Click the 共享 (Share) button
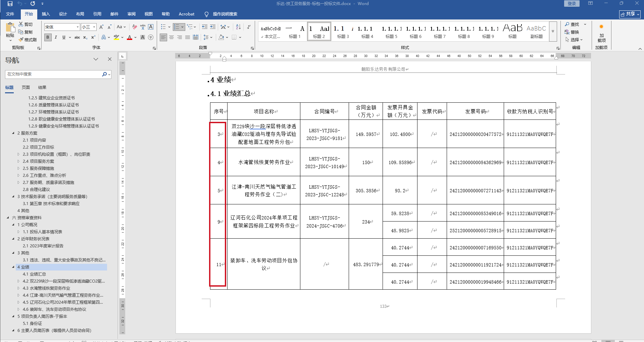Screen dimensions: 644x342 (630, 14)
